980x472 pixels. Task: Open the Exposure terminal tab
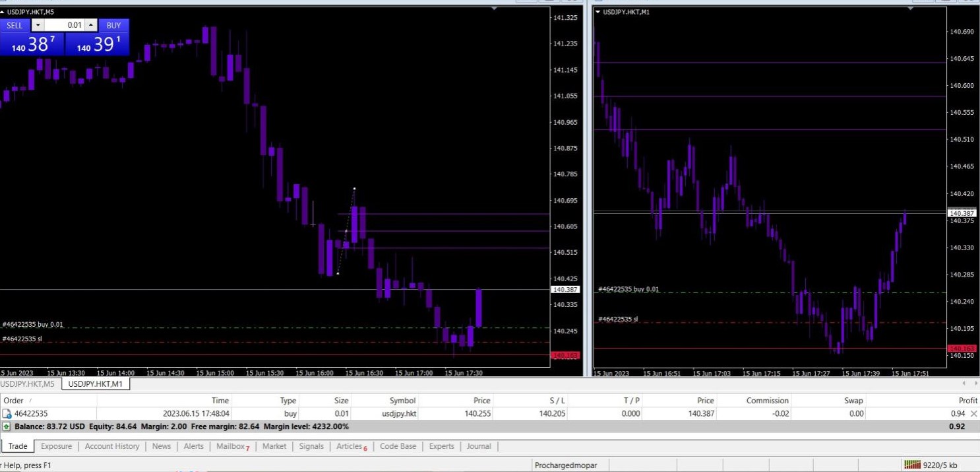coord(56,446)
